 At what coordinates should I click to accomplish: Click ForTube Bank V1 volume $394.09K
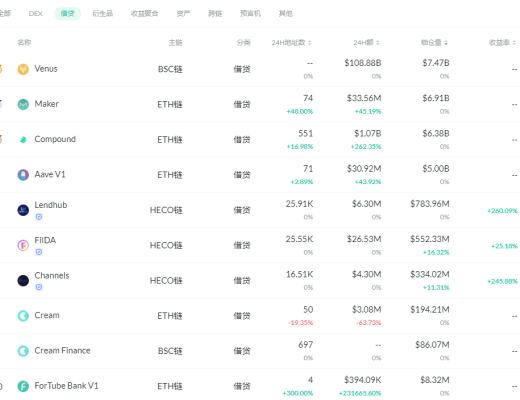coord(363,380)
